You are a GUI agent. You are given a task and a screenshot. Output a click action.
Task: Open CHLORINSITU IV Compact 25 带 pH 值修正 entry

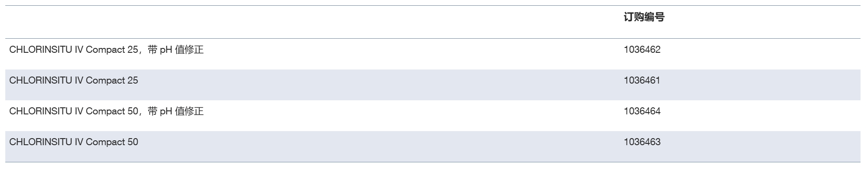[x=106, y=50]
